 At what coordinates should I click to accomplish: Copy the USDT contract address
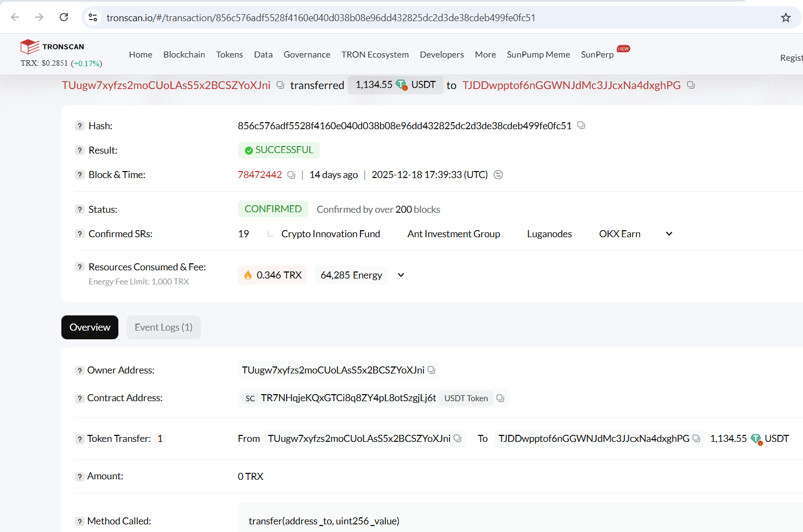click(501, 398)
